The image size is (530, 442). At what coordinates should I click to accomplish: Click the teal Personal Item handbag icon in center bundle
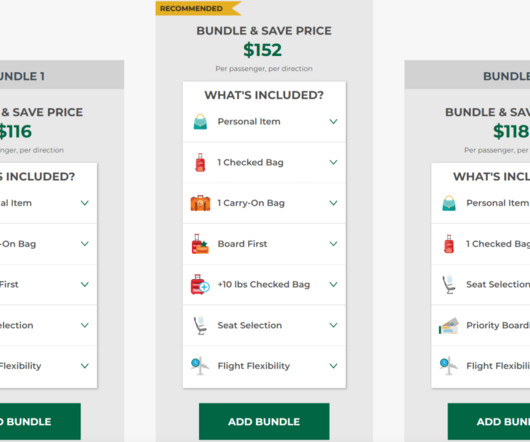point(200,122)
